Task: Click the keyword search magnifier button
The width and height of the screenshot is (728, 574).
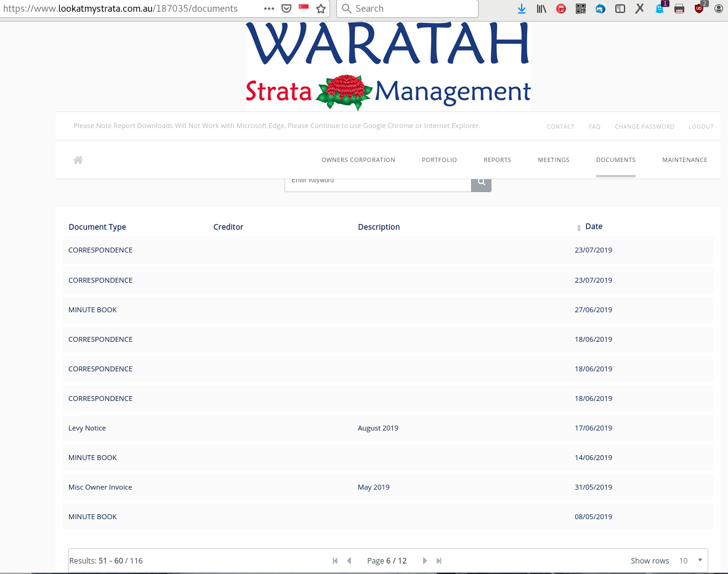Action: click(481, 182)
